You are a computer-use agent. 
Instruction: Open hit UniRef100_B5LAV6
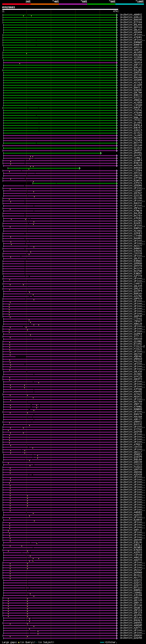131,25
